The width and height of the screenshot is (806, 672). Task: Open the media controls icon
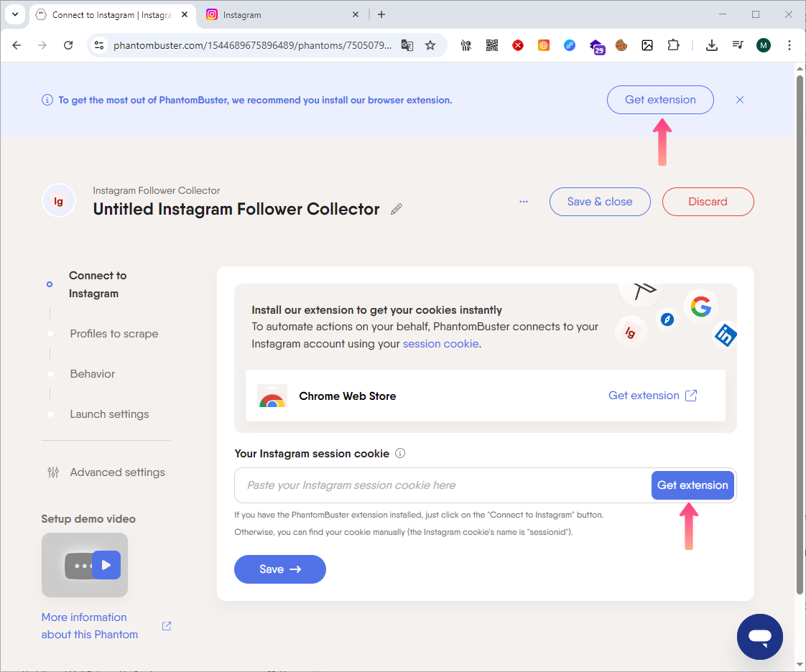[x=738, y=45]
